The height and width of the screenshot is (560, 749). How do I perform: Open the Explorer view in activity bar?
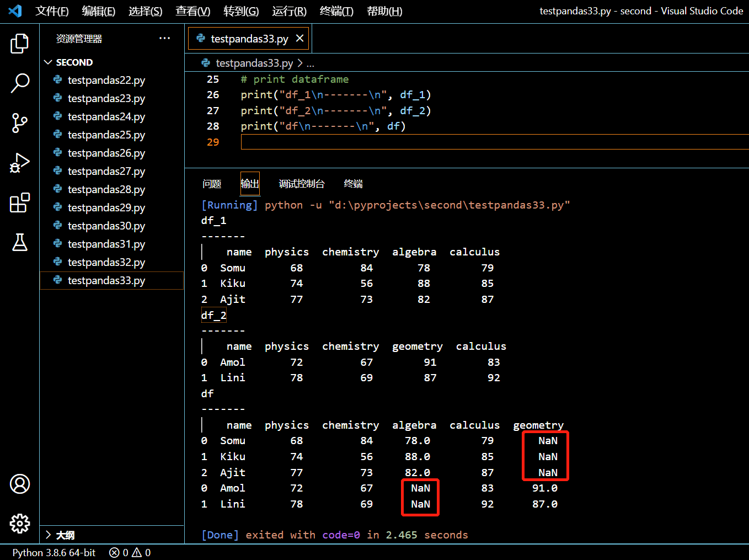pyautogui.click(x=19, y=44)
